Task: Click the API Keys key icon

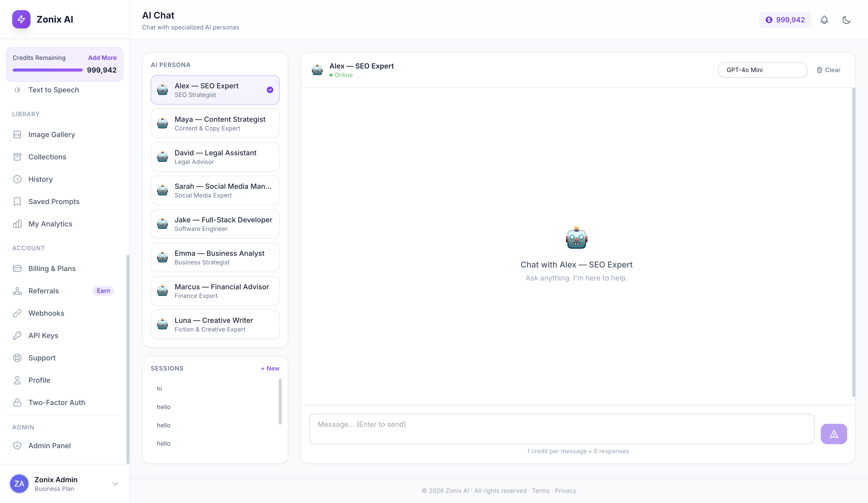Action: point(17,336)
